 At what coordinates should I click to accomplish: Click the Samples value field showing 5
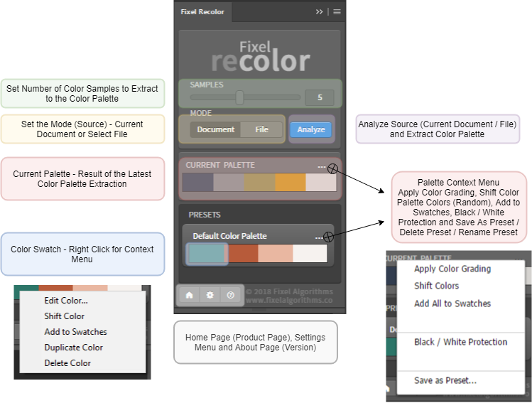tap(319, 98)
